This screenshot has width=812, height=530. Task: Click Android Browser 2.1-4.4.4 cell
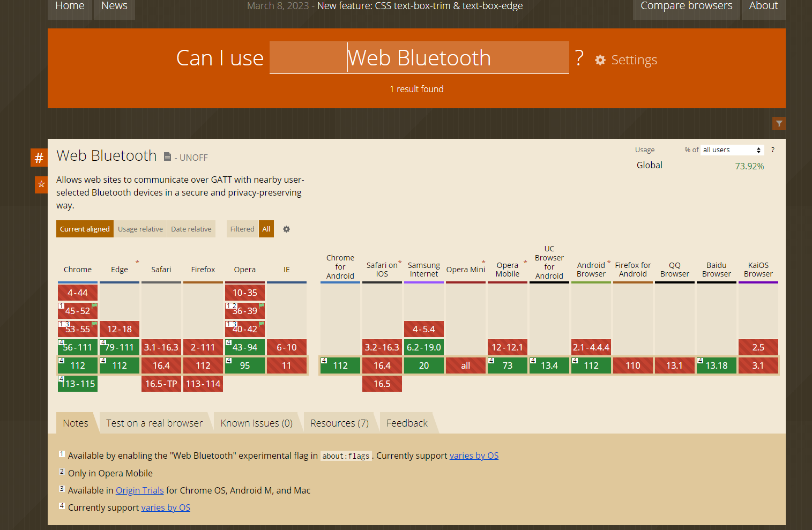tap(591, 347)
